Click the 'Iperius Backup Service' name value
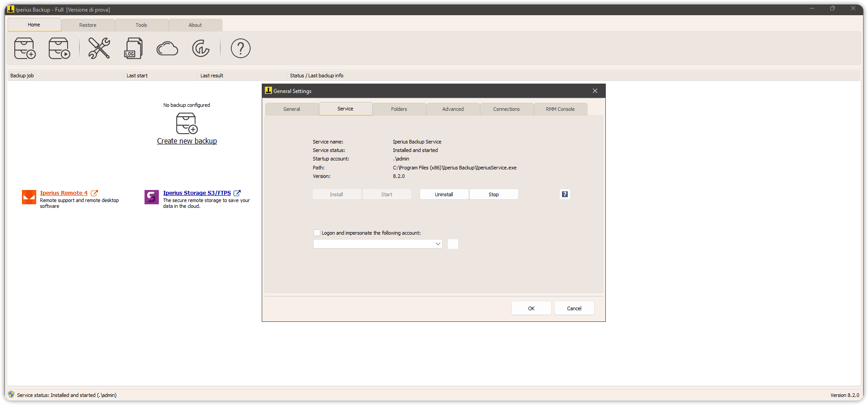The image size is (868, 405). pos(417,142)
